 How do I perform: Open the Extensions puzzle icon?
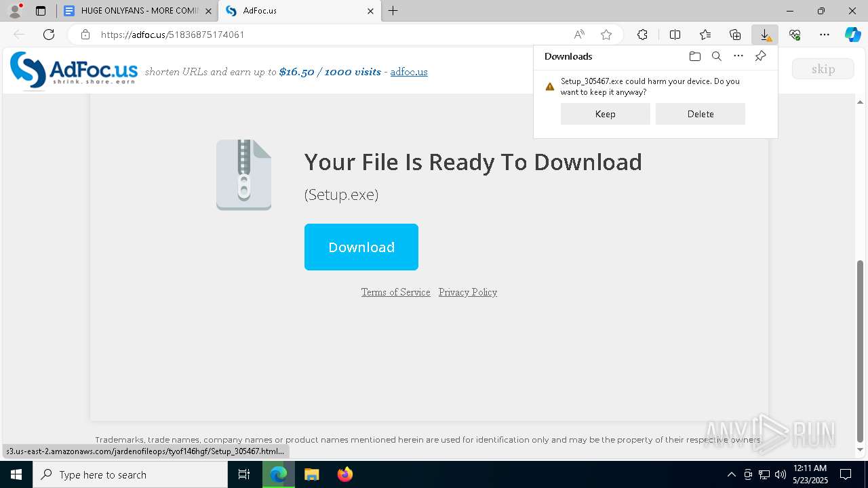[642, 35]
